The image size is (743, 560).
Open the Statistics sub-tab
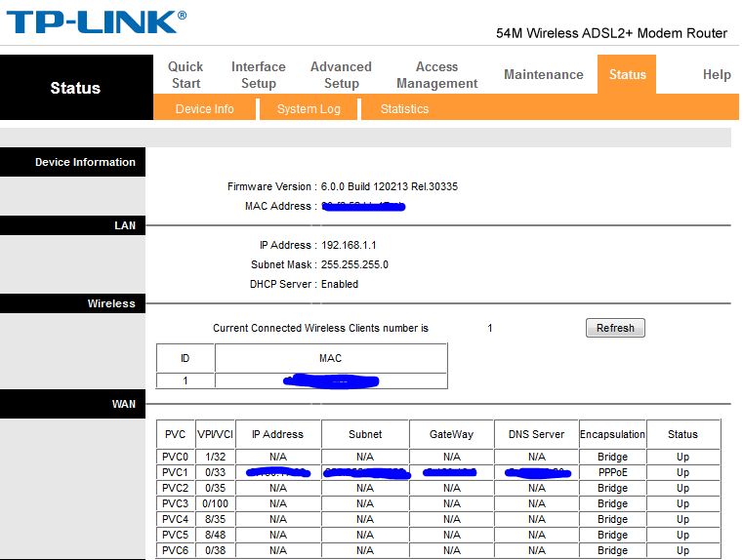pos(404,109)
